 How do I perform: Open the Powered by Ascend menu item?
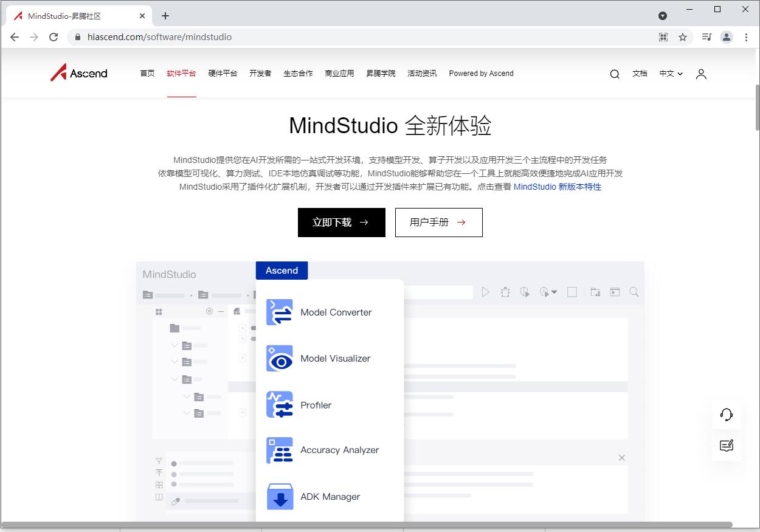tap(481, 74)
